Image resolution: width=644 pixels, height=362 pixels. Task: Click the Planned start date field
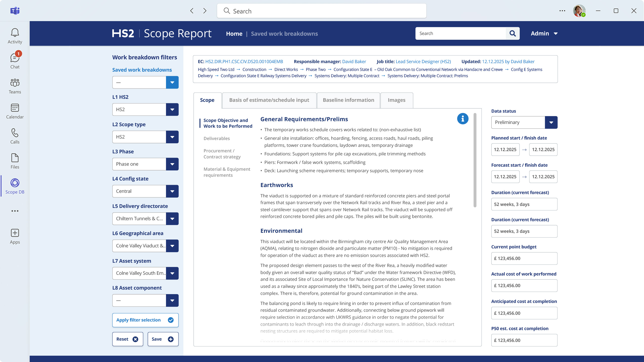[x=505, y=150]
